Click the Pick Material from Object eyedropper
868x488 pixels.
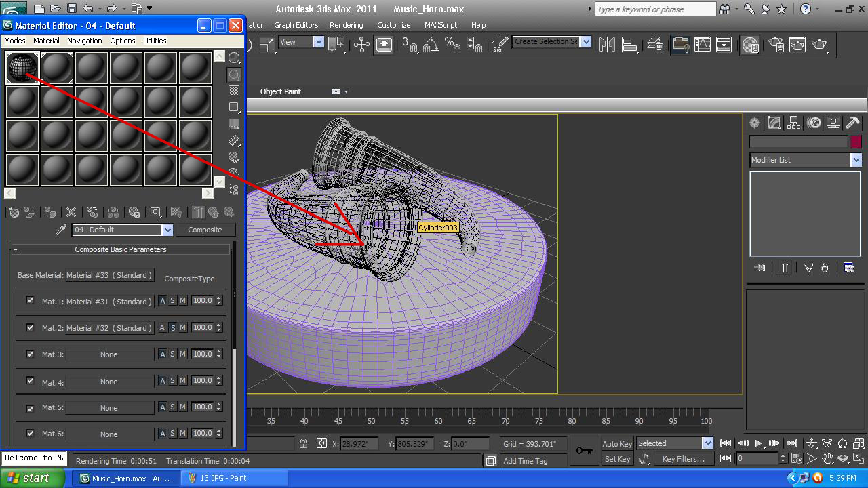click(61, 229)
